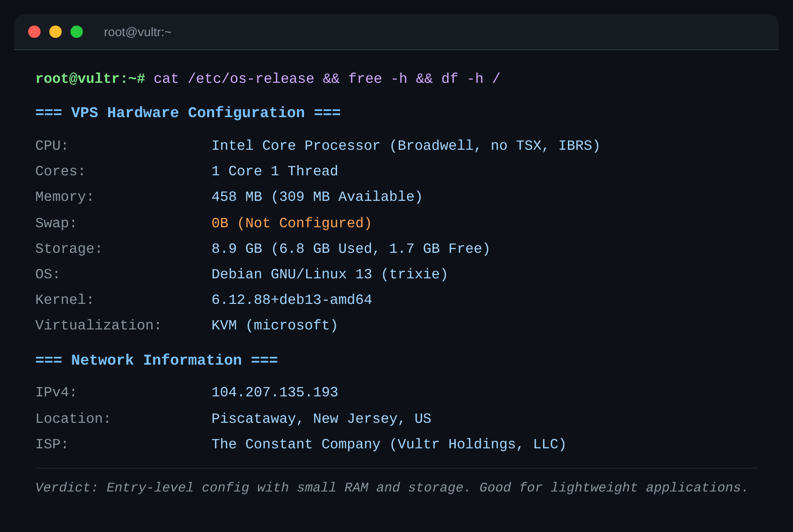Click the Swap: label
The height and width of the screenshot is (532, 793).
56,223
